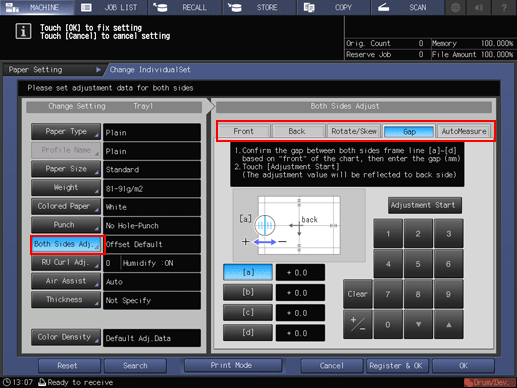The width and height of the screenshot is (517, 388).
Task: Select gap position [a]
Action: click(x=248, y=272)
